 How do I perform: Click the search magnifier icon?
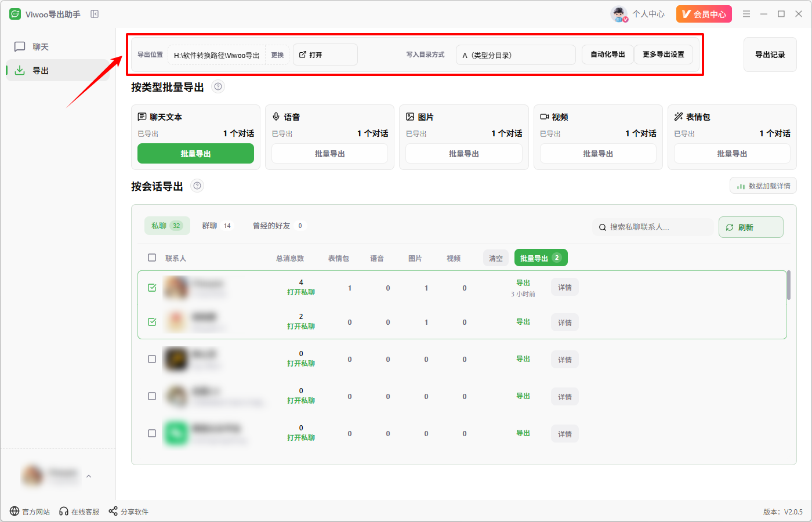tap(603, 227)
